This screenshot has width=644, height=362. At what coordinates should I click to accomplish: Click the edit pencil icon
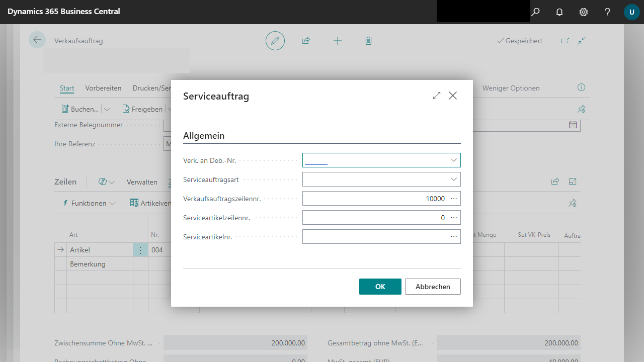275,41
